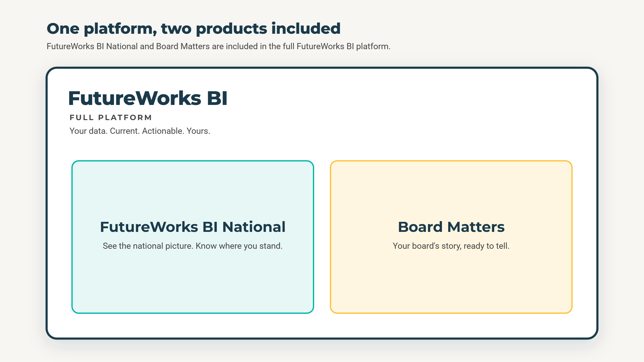Click 'See the national picture. Know where you stand.'

tap(192, 246)
